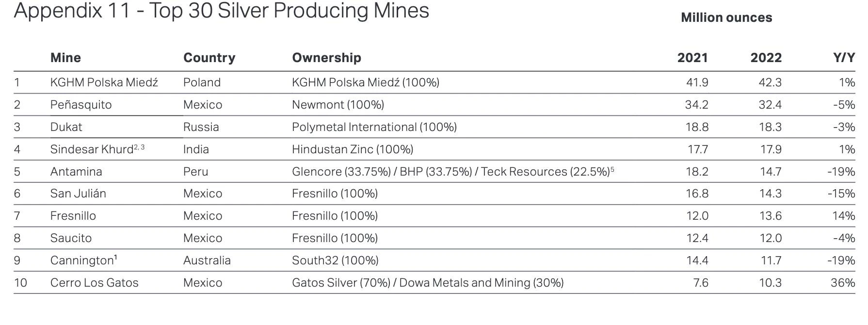Click the 42.3 value for 2022
This screenshot has height=325, width=868.
point(770,82)
